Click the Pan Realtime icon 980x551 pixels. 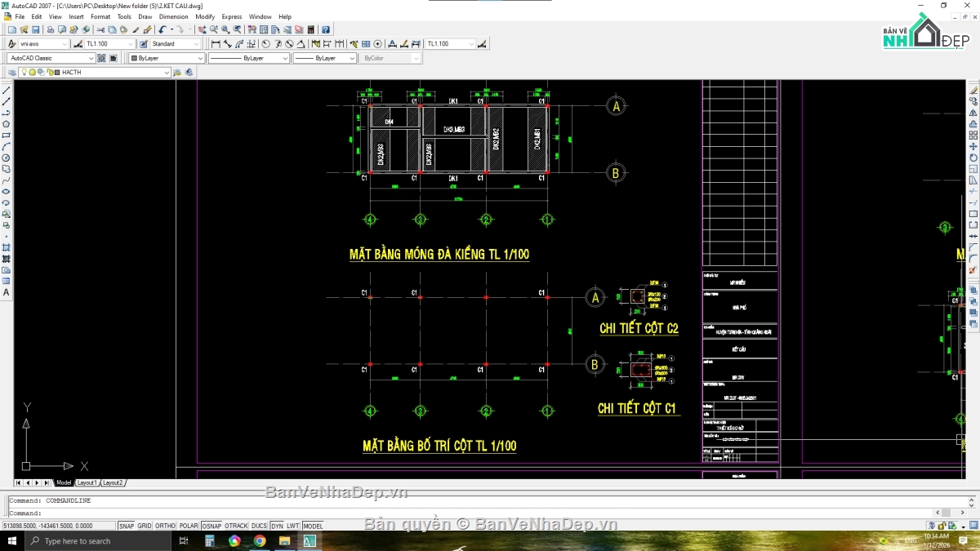201,29
